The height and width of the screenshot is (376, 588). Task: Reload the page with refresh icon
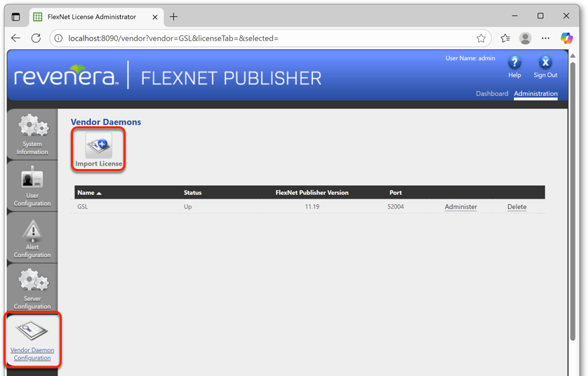[36, 38]
